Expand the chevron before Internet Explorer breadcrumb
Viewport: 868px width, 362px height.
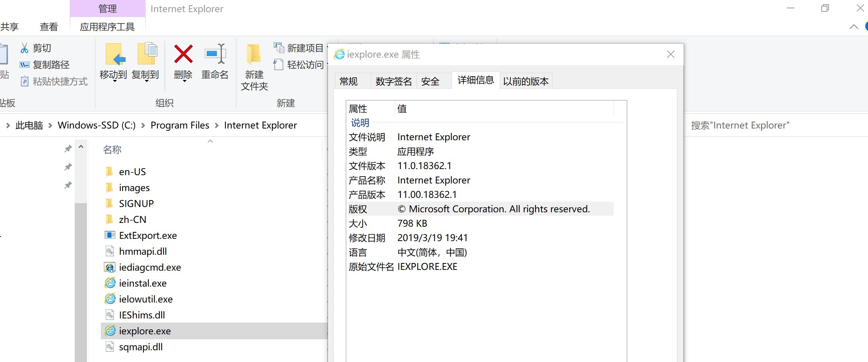coord(217,125)
